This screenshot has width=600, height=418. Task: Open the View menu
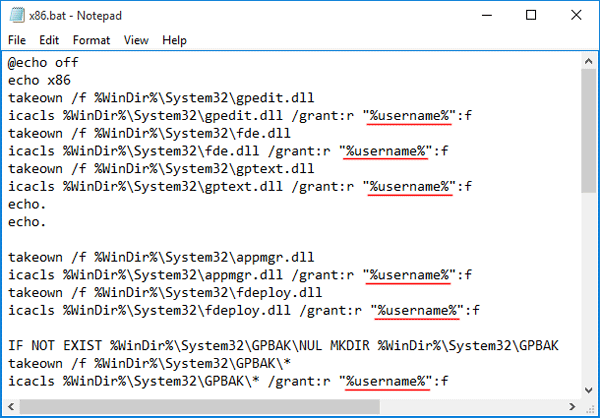tap(134, 40)
